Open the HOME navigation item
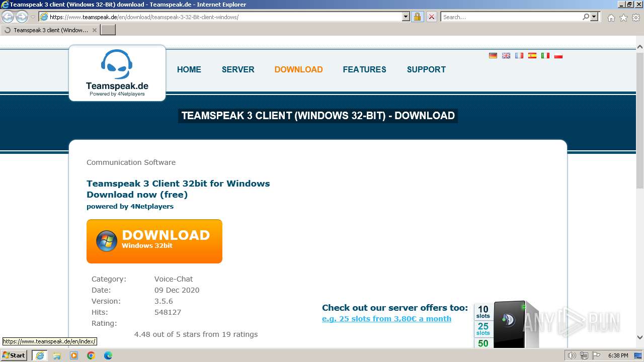The height and width of the screenshot is (362, 644). [x=189, y=69]
